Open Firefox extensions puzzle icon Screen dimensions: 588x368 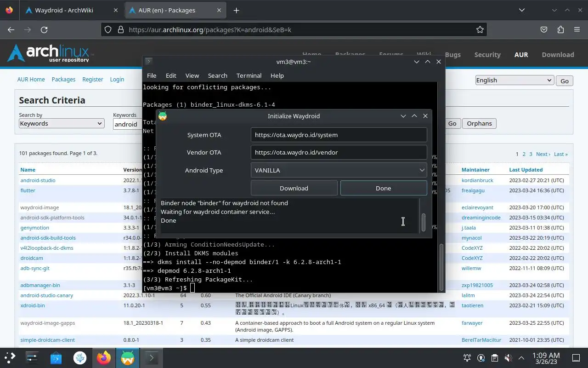[x=560, y=29]
